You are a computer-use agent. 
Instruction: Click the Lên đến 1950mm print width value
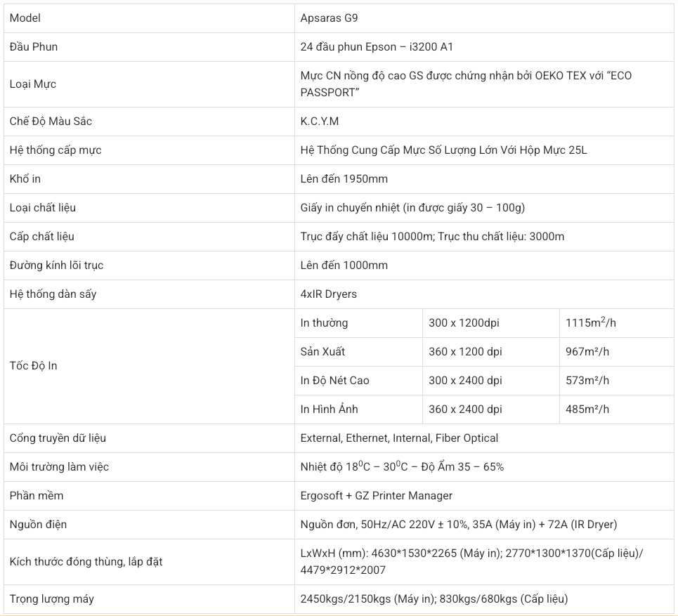(344, 179)
